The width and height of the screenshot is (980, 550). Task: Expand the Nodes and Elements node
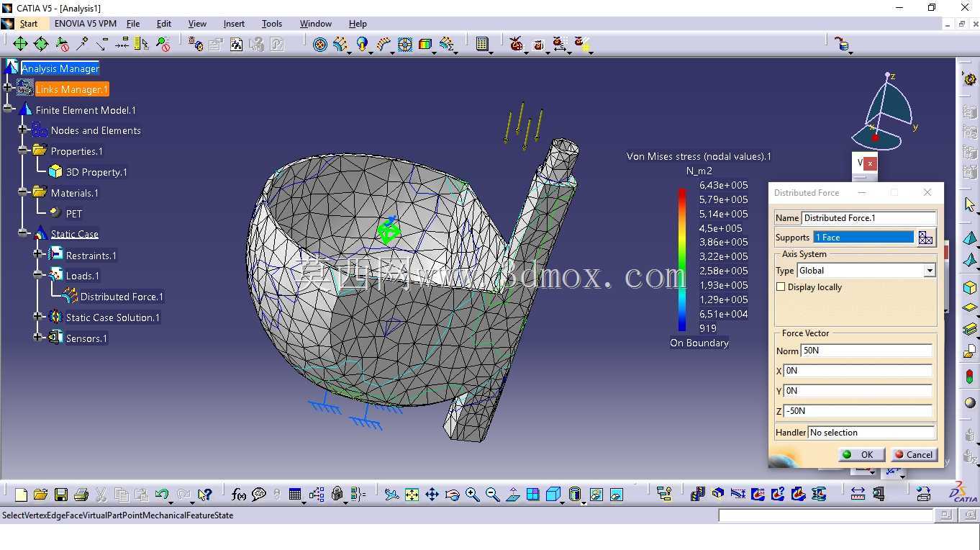tap(23, 130)
